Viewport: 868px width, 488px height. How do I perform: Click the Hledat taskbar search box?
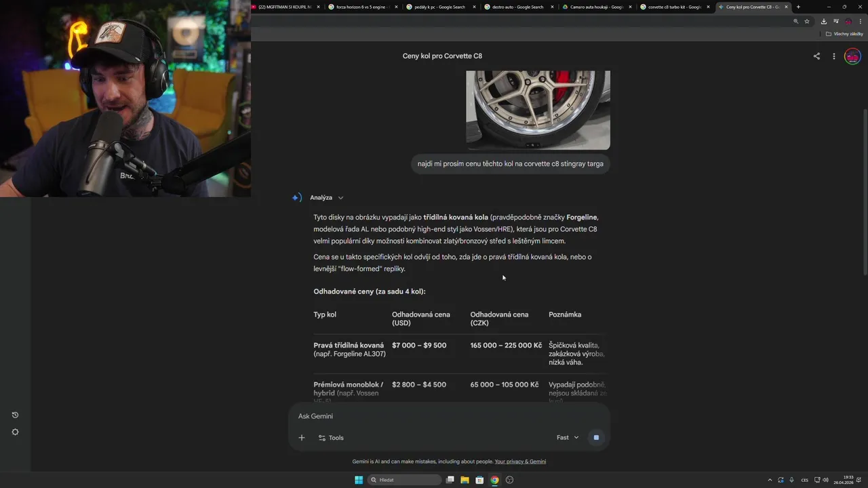click(x=405, y=480)
